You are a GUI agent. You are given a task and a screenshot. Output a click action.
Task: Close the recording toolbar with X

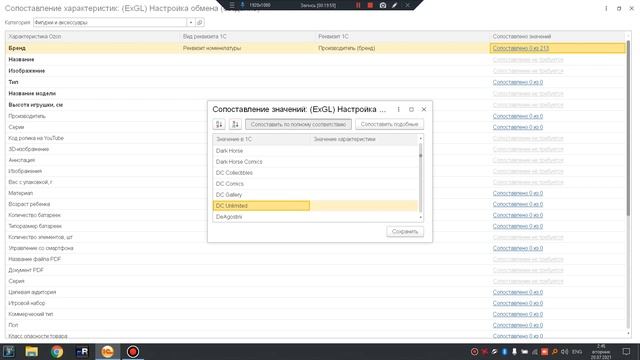(407, 5)
